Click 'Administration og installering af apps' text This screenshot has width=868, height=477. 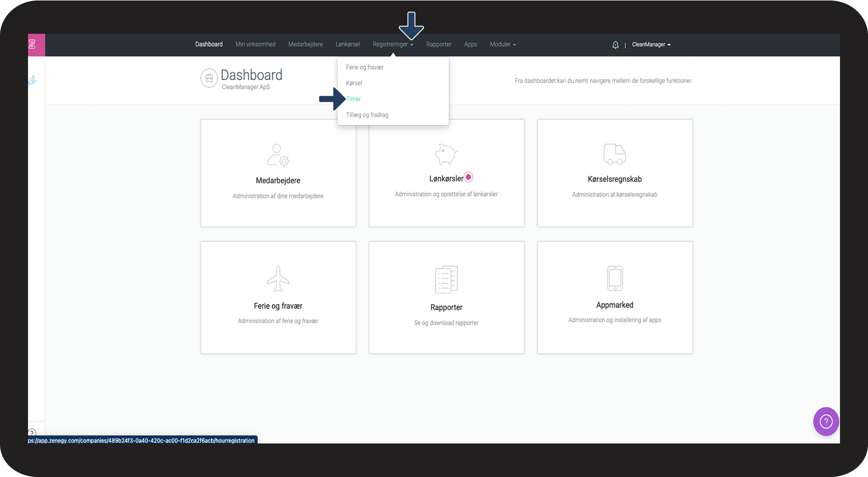pos(615,320)
